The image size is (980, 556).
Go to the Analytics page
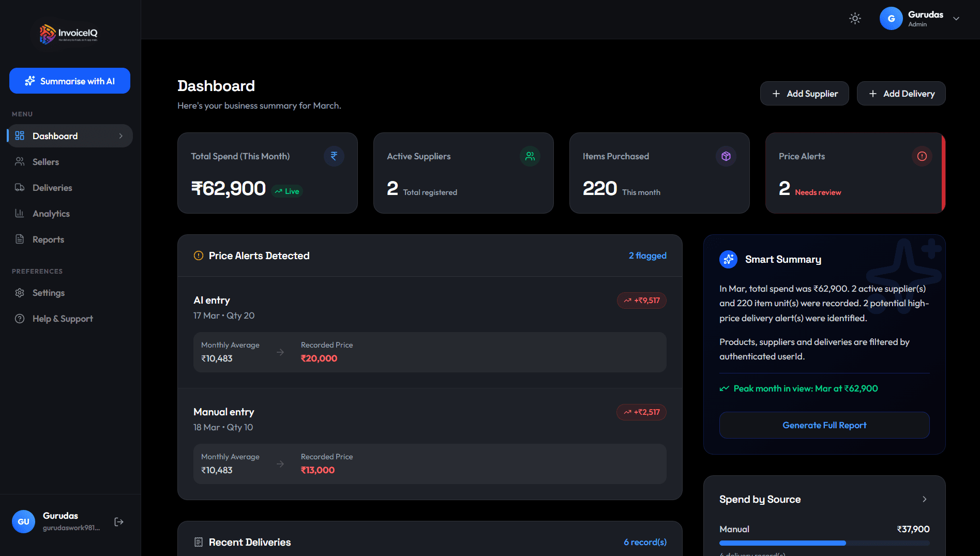click(51, 214)
